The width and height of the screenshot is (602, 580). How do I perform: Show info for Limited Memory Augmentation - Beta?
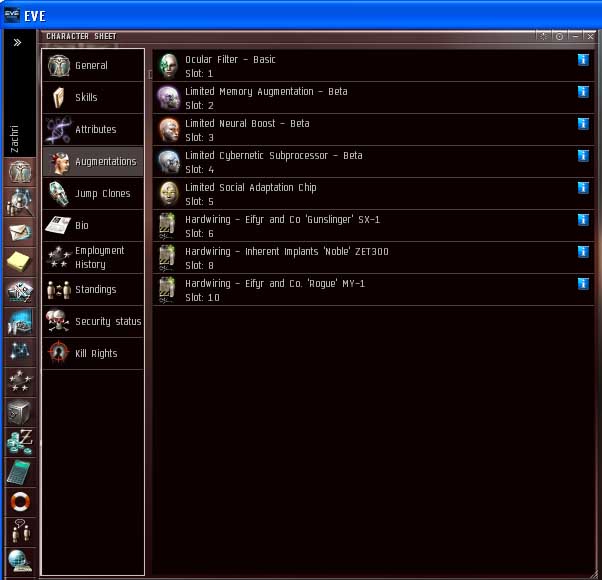tap(583, 92)
